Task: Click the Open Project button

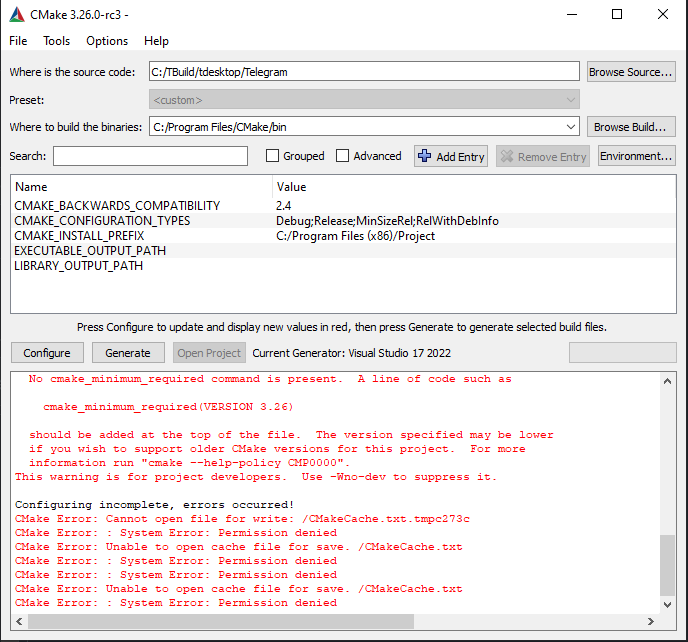Action: pyautogui.click(x=209, y=353)
